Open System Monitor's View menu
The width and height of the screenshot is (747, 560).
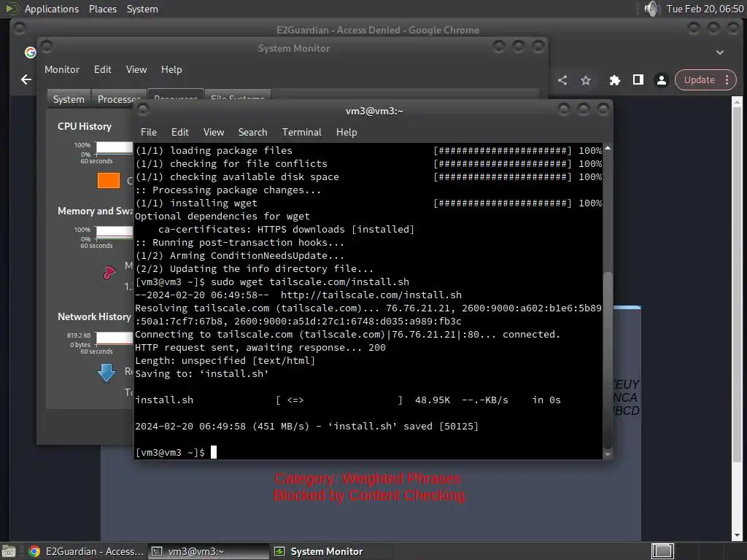pyautogui.click(x=136, y=69)
